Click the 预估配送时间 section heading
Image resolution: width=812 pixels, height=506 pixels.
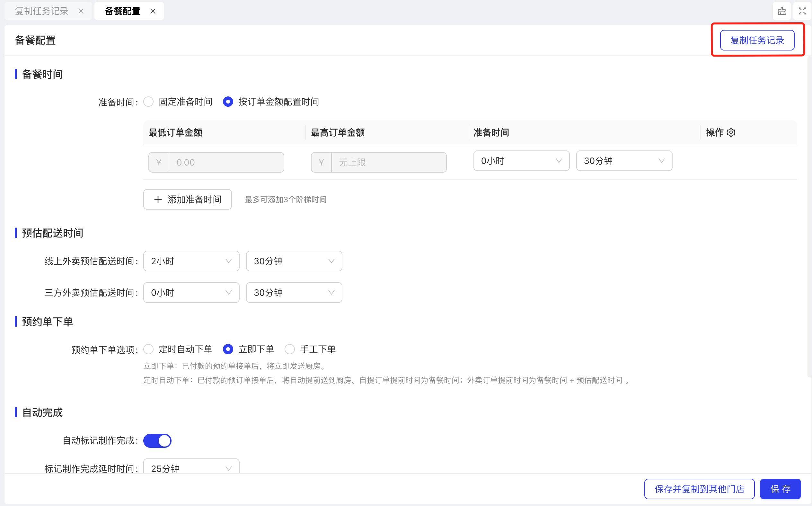[x=52, y=233]
